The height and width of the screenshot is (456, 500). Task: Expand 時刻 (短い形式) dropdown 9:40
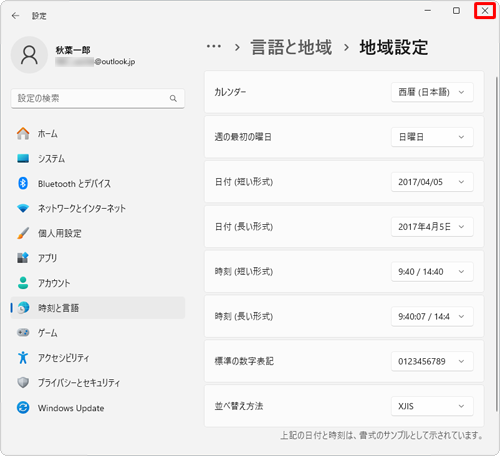tap(432, 272)
